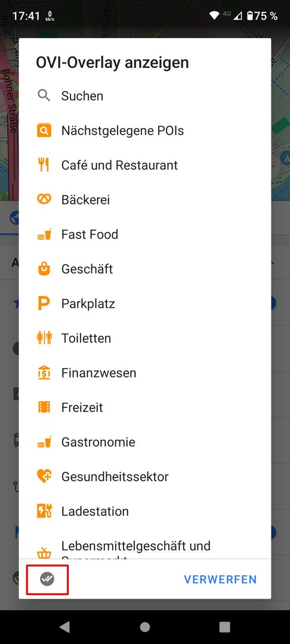Tap the magnifier icon beside Suchen

pyautogui.click(x=44, y=95)
